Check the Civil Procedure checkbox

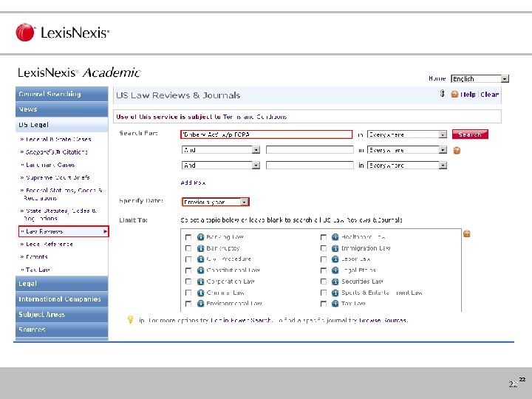[x=188, y=259]
